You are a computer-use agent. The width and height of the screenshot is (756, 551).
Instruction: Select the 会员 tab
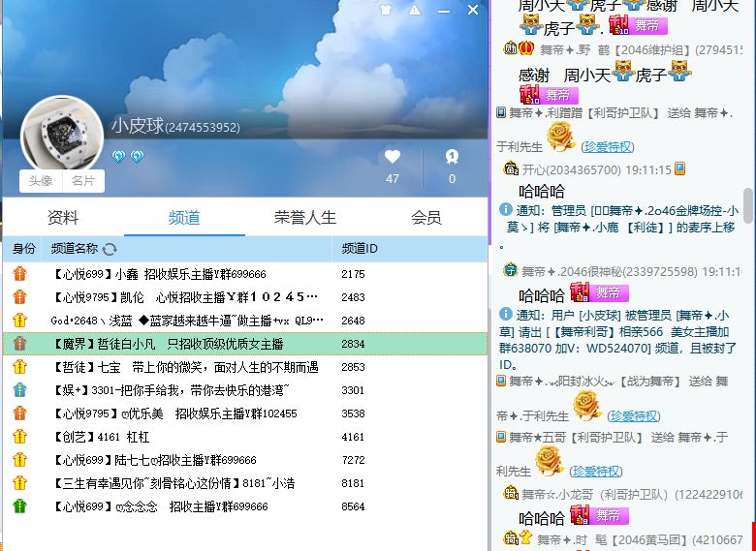(425, 218)
